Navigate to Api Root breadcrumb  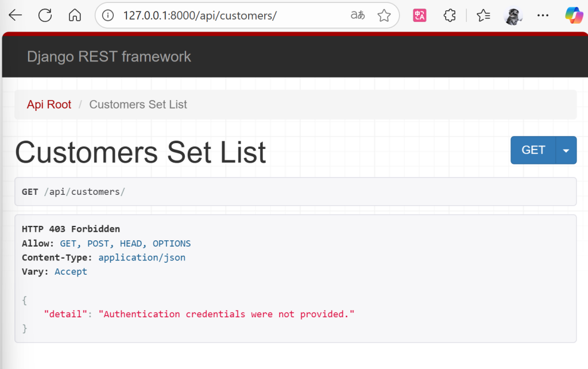click(x=49, y=105)
